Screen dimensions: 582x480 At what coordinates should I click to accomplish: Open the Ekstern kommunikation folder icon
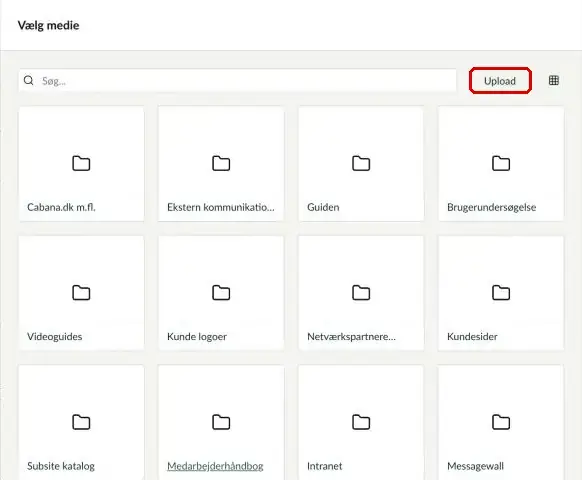click(221, 163)
